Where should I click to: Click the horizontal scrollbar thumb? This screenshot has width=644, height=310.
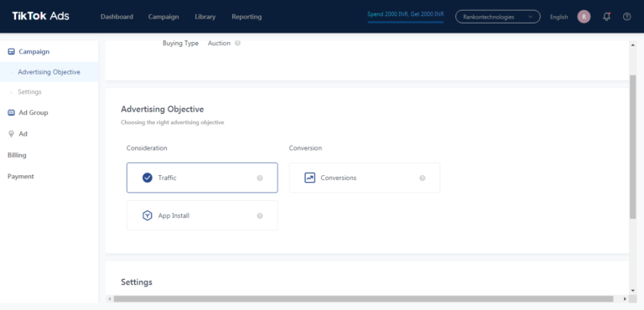point(363,299)
